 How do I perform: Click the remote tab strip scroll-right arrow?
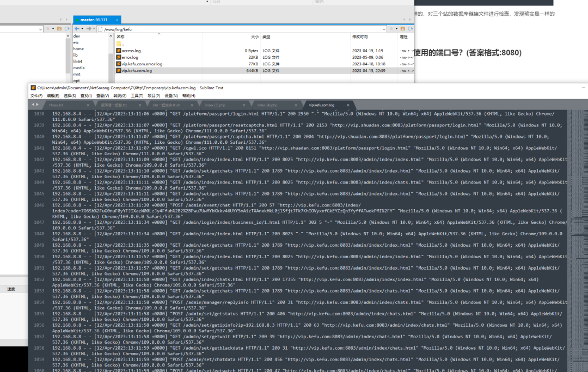point(410,20)
